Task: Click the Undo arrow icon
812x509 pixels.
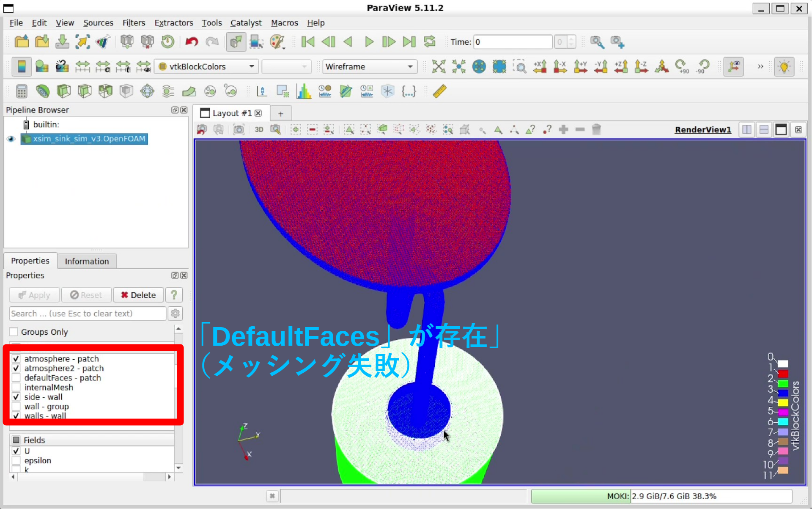Action: tap(192, 41)
